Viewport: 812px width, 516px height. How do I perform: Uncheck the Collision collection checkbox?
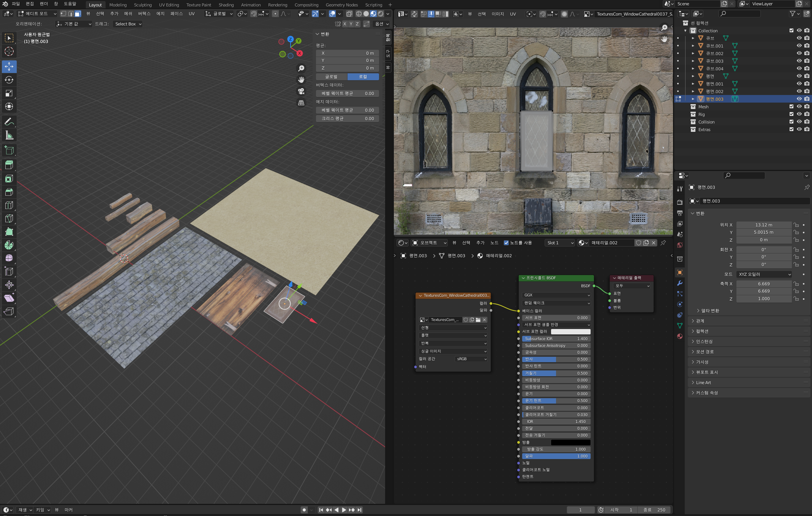pos(791,122)
